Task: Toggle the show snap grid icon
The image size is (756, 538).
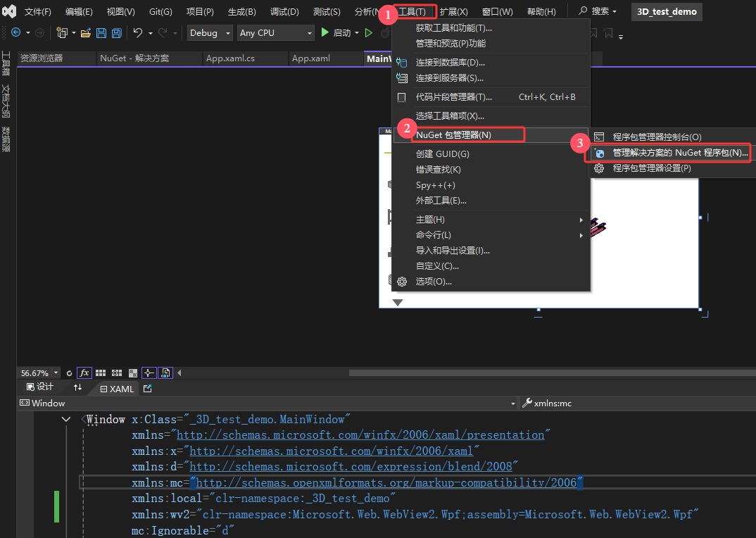Action: [100, 373]
